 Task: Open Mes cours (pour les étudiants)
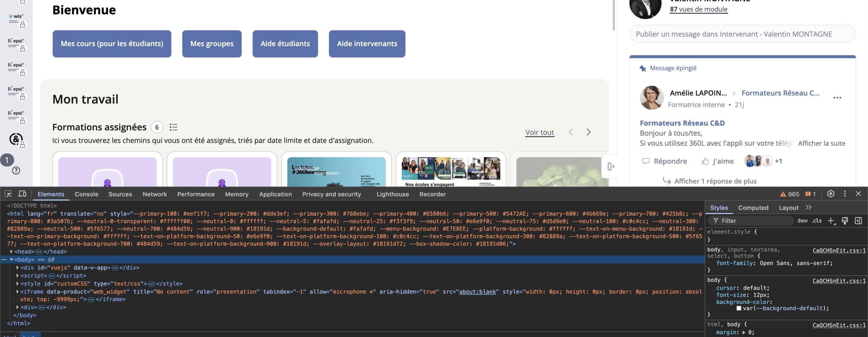click(112, 44)
